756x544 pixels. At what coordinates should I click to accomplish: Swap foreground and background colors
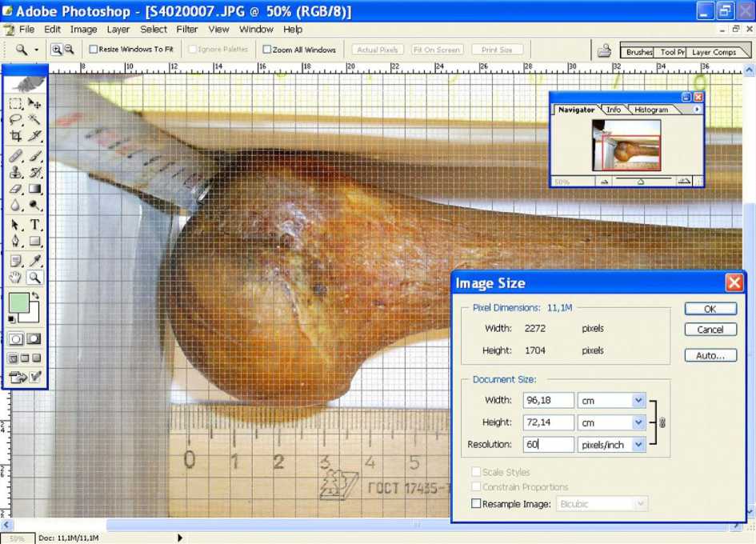35,295
